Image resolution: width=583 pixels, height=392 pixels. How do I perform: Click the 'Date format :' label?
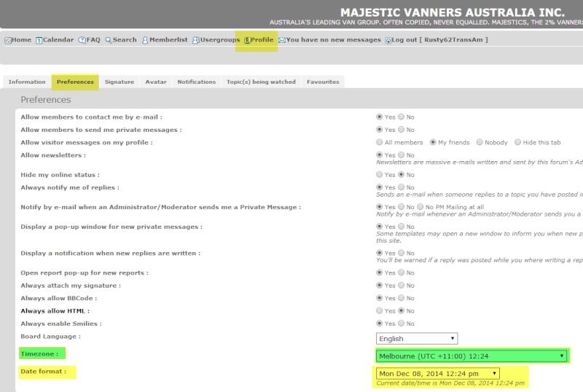pyautogui.click(x=44, y=371)
